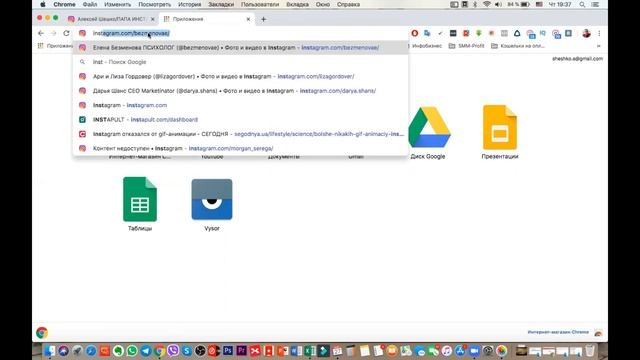Open the Презентации (Slides) app icon

[500, 127]
